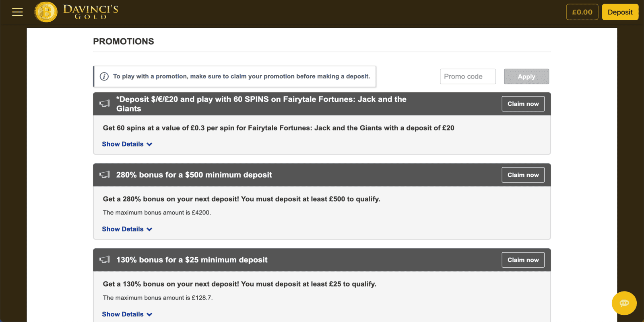Click the £0.00 balance display
Screen dimensions: 644x322
point(582,12)
